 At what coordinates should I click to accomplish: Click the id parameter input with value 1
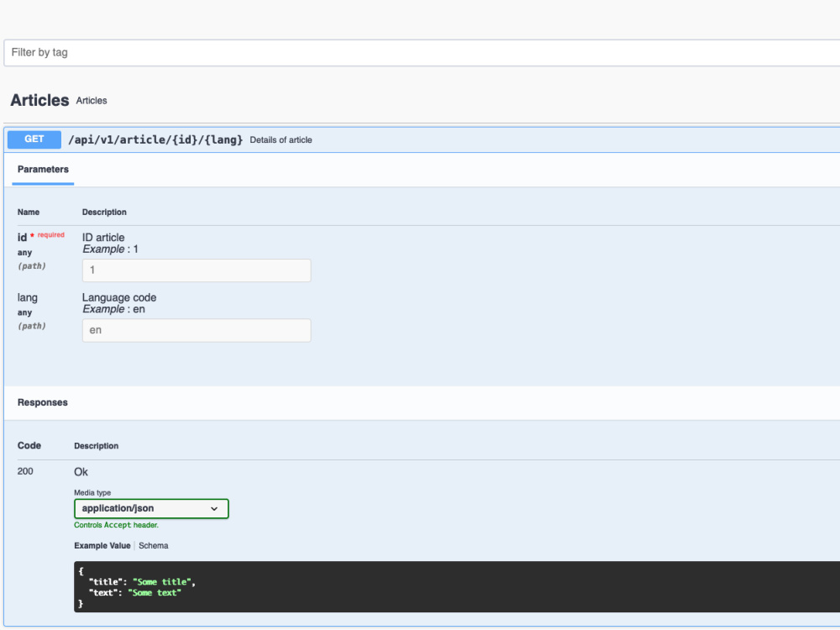point(197,270)
